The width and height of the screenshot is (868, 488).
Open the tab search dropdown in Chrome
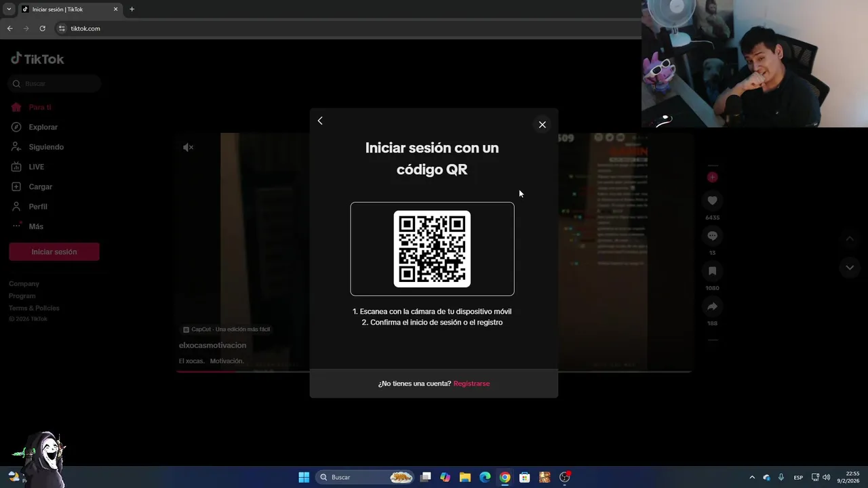point(9,9)
